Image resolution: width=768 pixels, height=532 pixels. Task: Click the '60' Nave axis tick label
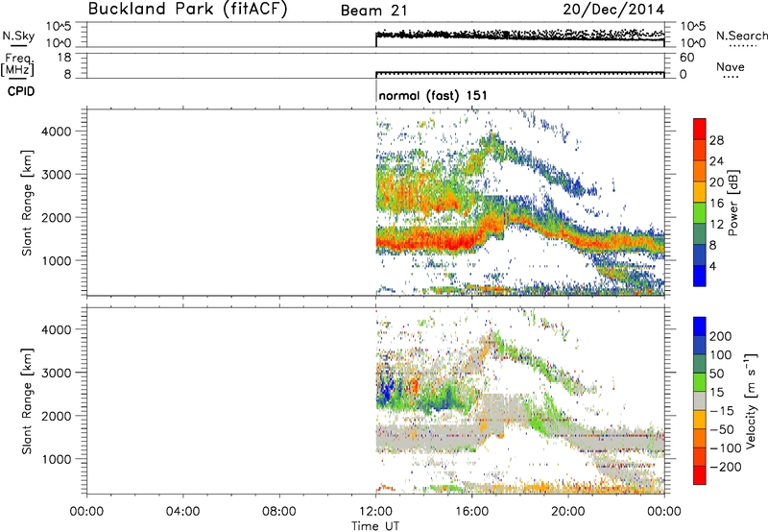[x=686, y=58]
